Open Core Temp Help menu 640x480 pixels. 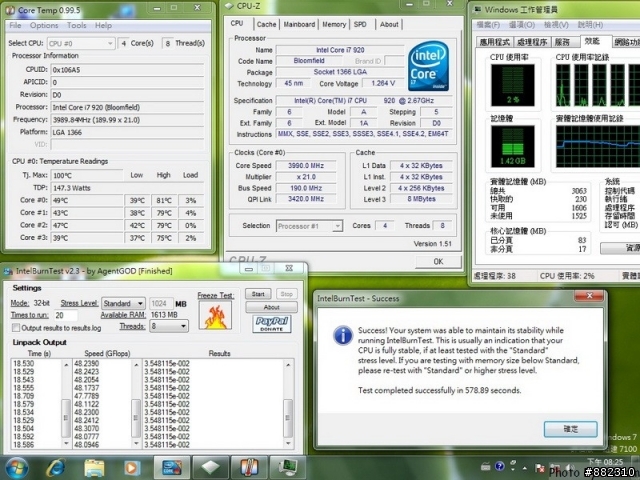click(x=103, y=25)
